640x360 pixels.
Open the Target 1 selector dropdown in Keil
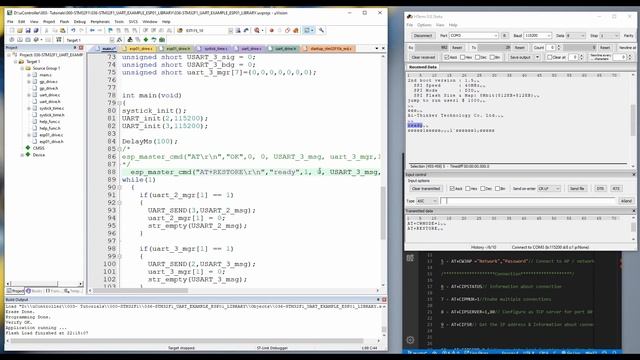112,40
